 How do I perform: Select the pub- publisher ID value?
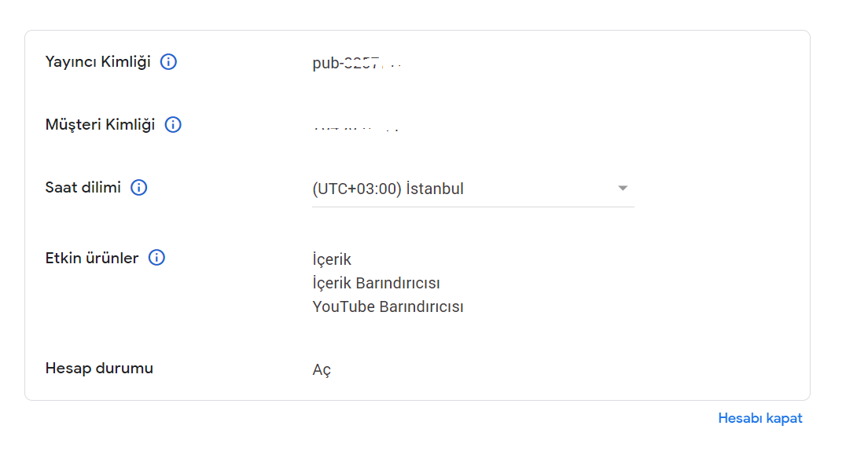357,64
